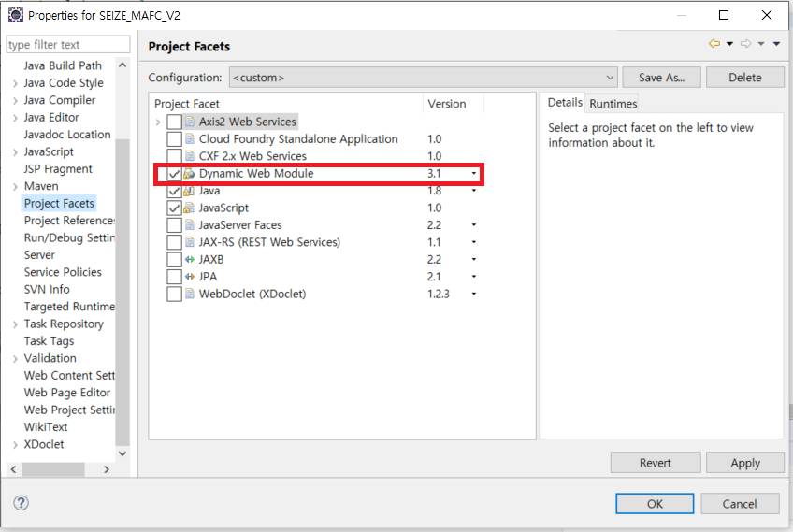The height and width of the screenshot is (532, 793).
Task: Uncheck the Java facet checkbox
Action: pyautogui.click(x=175, y=191)
